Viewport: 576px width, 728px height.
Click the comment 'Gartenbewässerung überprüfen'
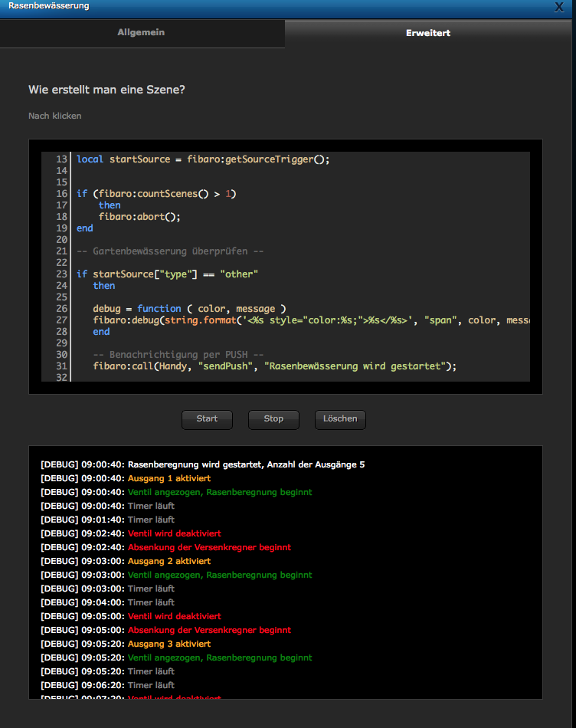(170, 251)
